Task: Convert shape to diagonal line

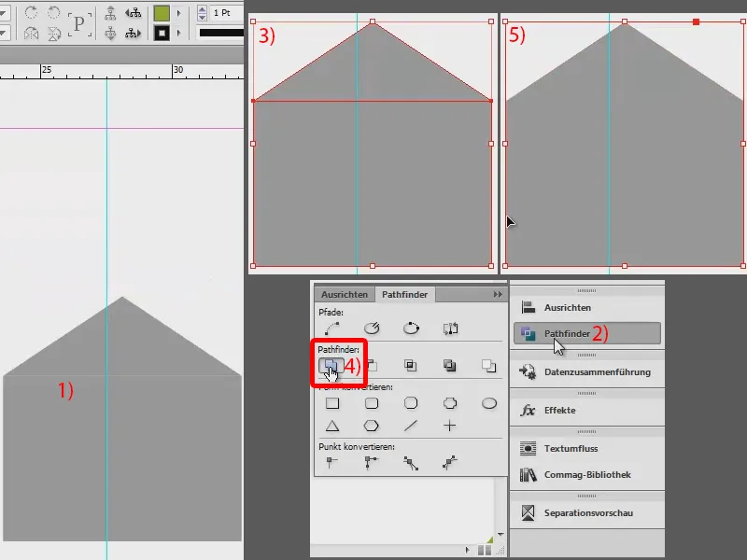Action: pos(411,426)
